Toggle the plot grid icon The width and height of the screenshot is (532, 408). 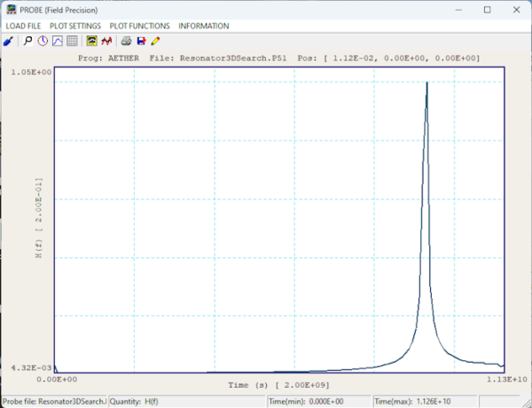(72, 41)
